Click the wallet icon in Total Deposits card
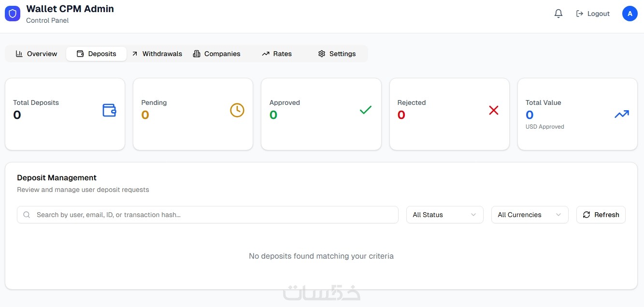The height and width of the screenshot is (307, 644). pos(109,110)
